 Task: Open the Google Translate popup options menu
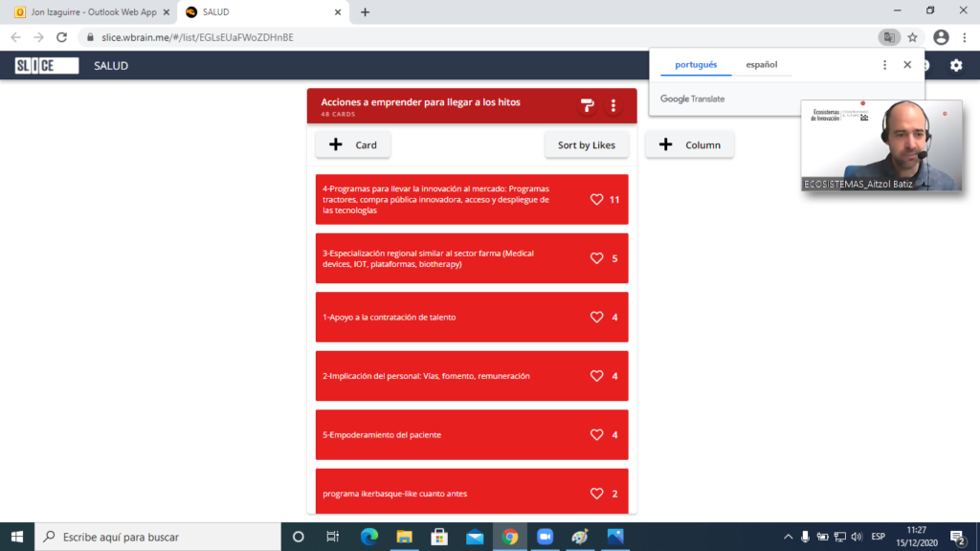point(884,65)
